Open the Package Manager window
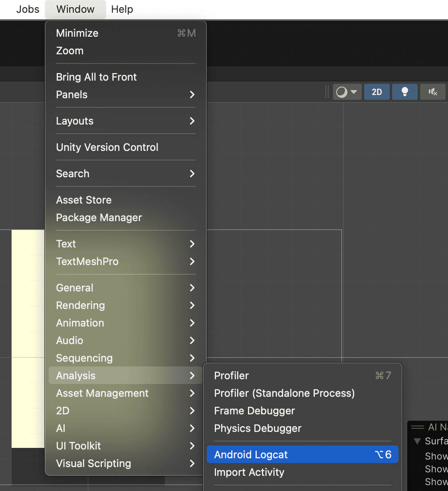This screenshot has height=491, width=448. click(x=126, y=218)
